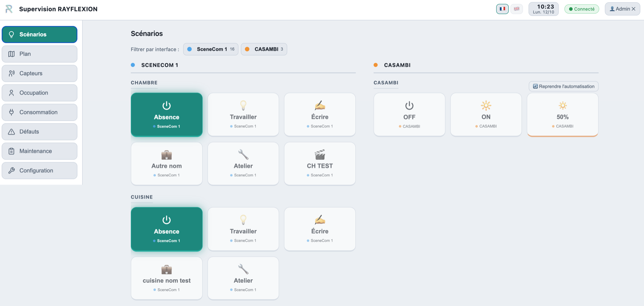
Task: Click the Connecté status badge
Action: (x=582, y=9)
